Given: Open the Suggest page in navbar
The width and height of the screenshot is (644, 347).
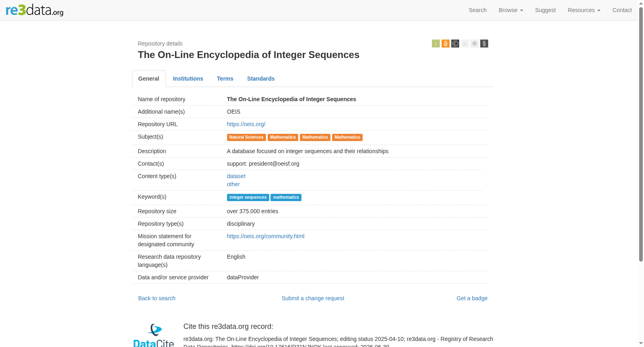Looking at the screenshot, I should [x=545, y=10].
